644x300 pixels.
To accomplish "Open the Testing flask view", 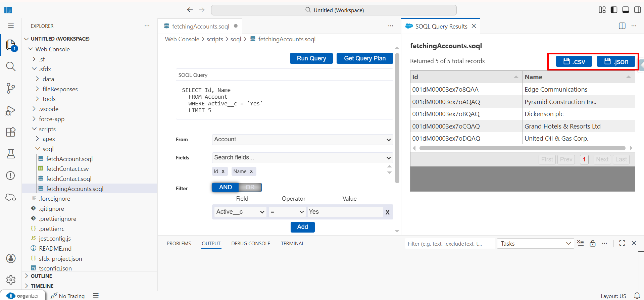I will click(x=11, y=154).
